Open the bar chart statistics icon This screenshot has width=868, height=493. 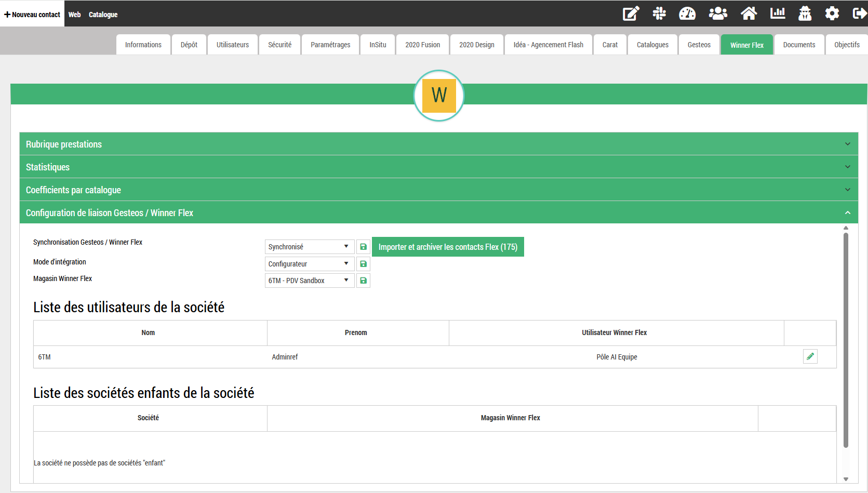[778, 14]
